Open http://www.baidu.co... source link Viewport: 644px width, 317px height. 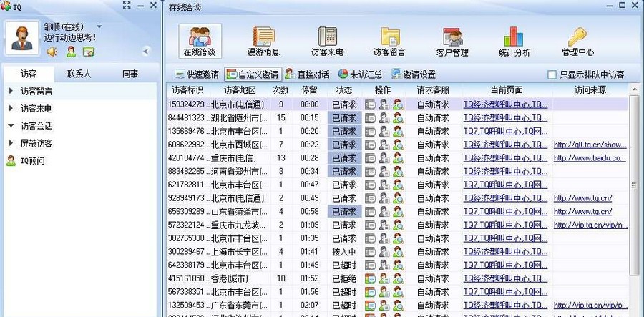[590, 158]
